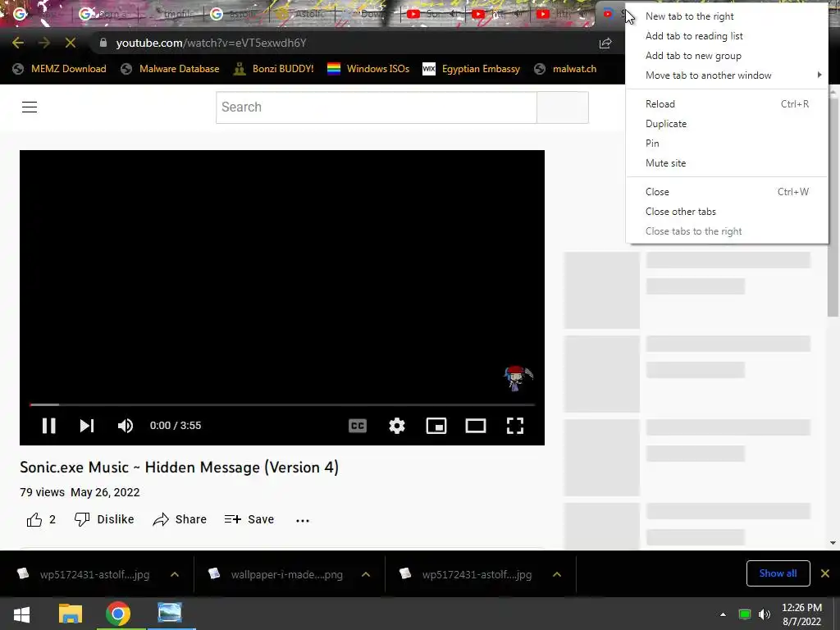The width and height of the screenshot is (840, 630).
Task: Show hidden system tray icons
Action: tap(723, 614)
